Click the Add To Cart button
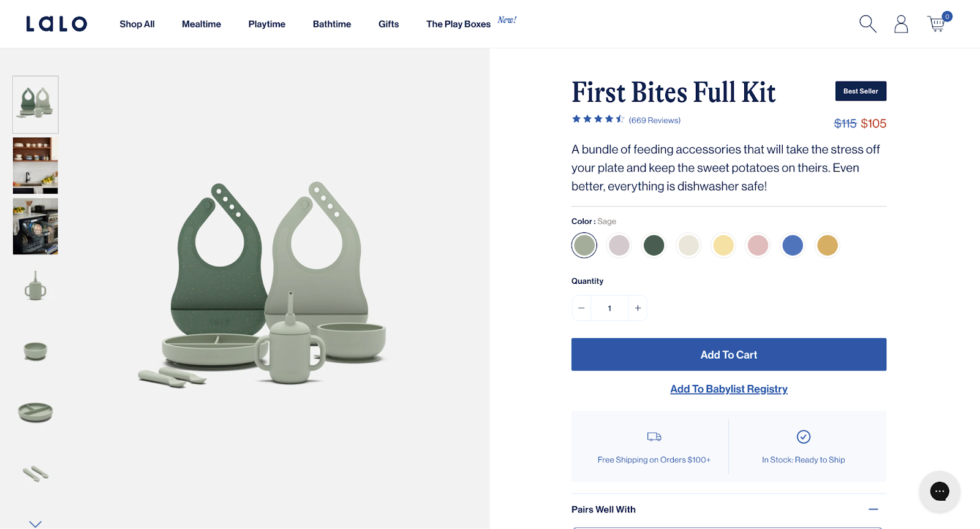 point(728,354)
